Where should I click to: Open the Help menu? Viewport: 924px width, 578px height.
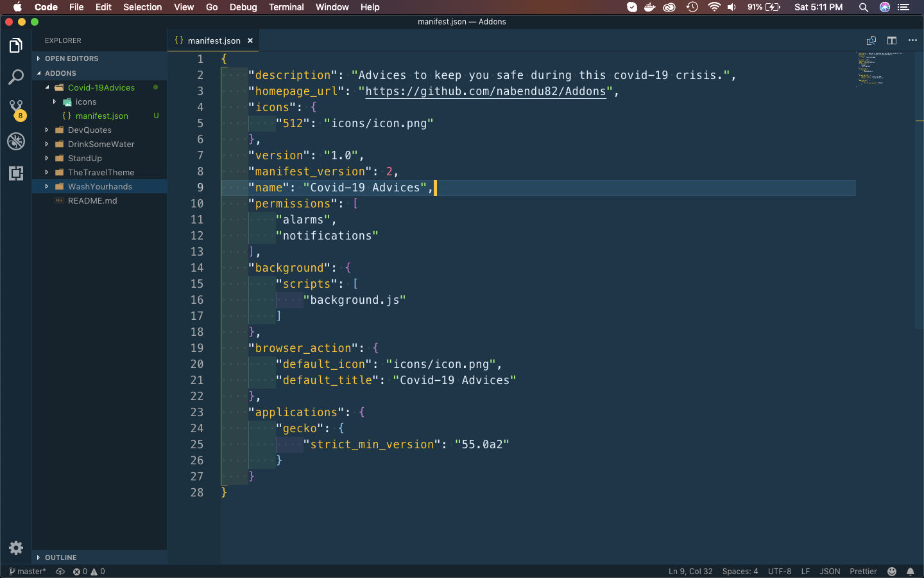point(370,7)
